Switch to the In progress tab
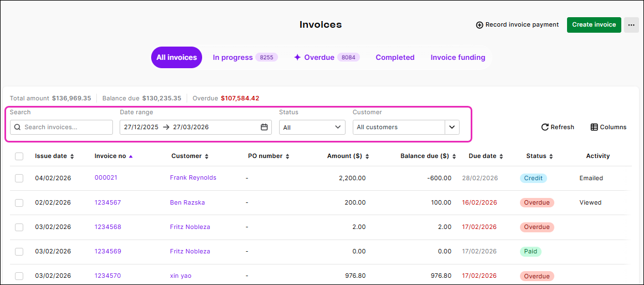This screenshot has height=285, width=644. pos(246,58)
